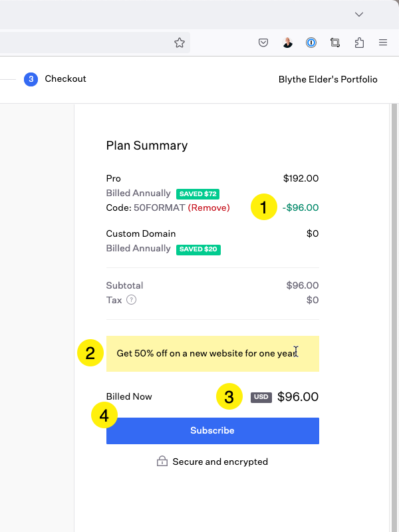The image size is (399, 532).
Task: Click the page vertical scrollbar
Action: click(x=394, y=318)
